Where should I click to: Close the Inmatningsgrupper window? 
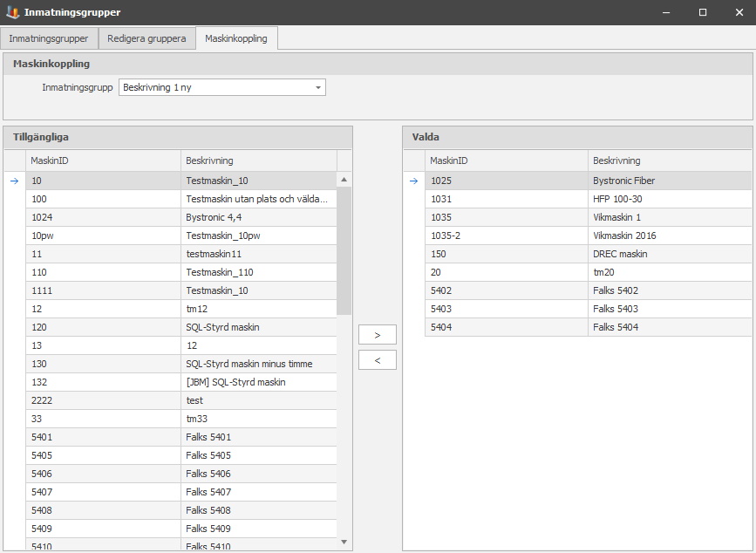tap(739, 12)
